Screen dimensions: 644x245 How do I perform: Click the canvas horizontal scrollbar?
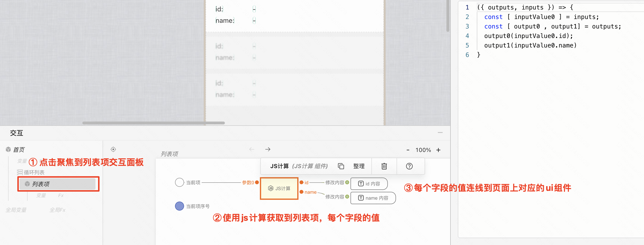(x=153, y=123)
